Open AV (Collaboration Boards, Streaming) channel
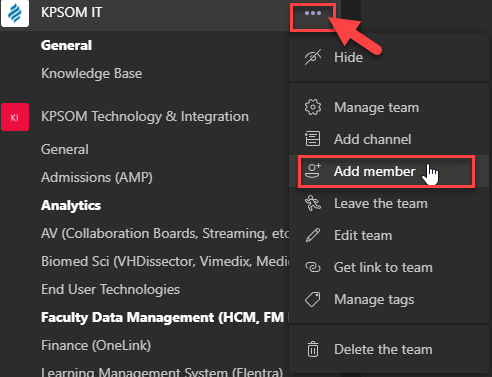Viewport: 492px width, 377px height. [165, 233]
